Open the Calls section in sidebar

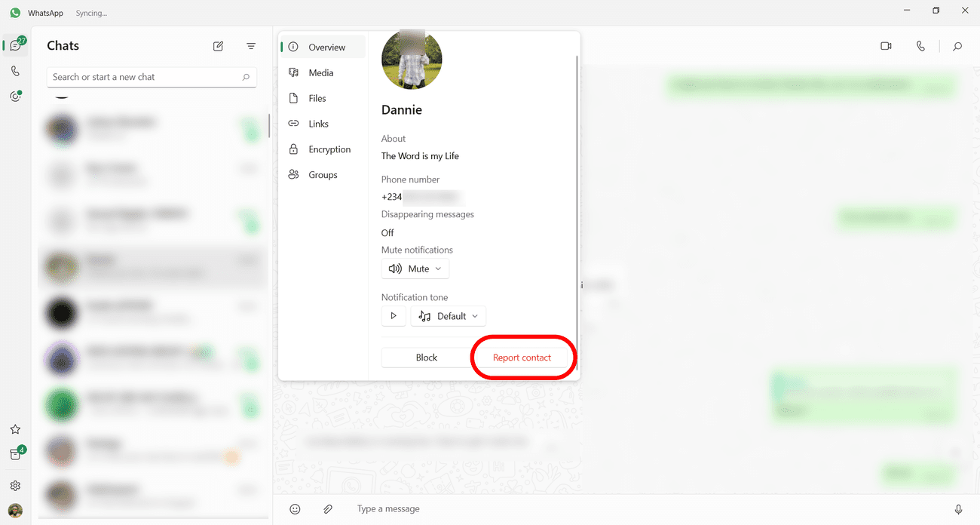[x=15, y=71]
